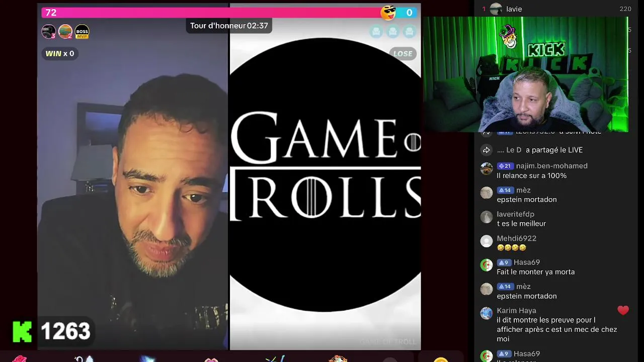Open Mehdi6922's blank avatar
The width and height of the screenshot is (644, 362).
[487, 241]
